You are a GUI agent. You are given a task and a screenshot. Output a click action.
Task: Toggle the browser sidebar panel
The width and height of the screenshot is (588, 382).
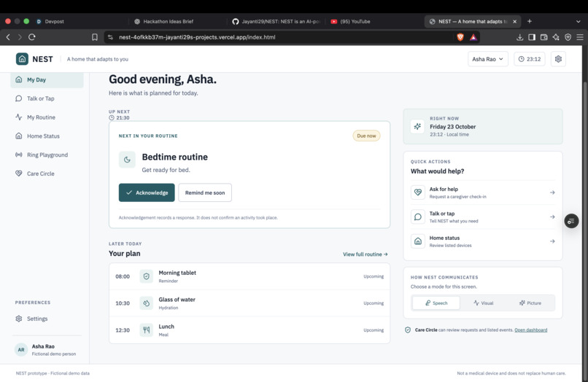click(532, 37)
